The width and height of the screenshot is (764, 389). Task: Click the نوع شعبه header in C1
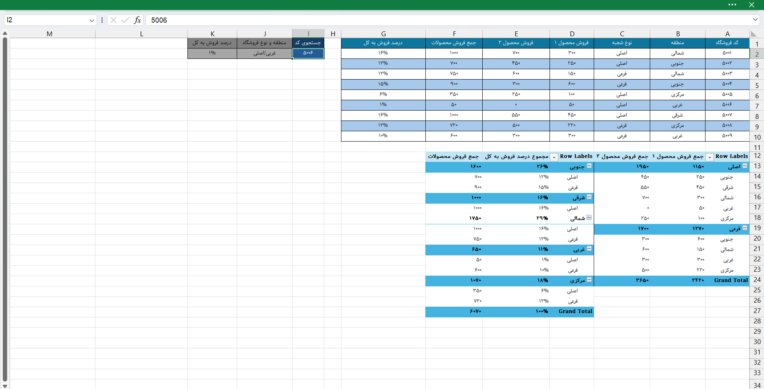tap(622, 43)
